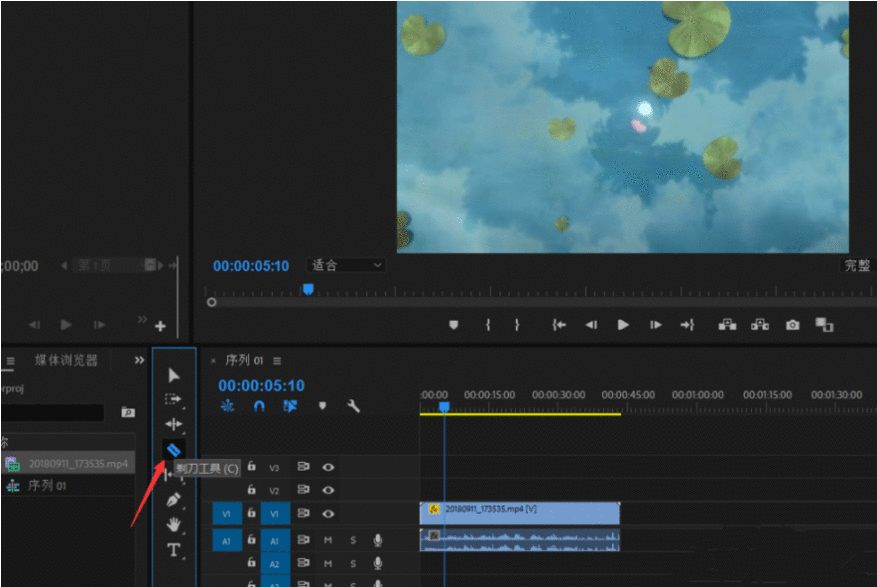Hide the V1 track output
The height and width of the screenshot is (587, 877).
327,514
